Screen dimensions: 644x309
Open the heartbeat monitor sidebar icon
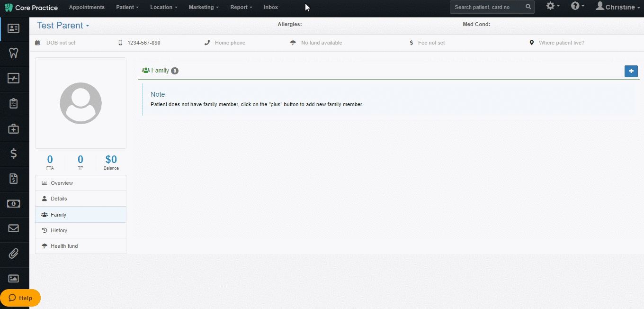(14, 78)
